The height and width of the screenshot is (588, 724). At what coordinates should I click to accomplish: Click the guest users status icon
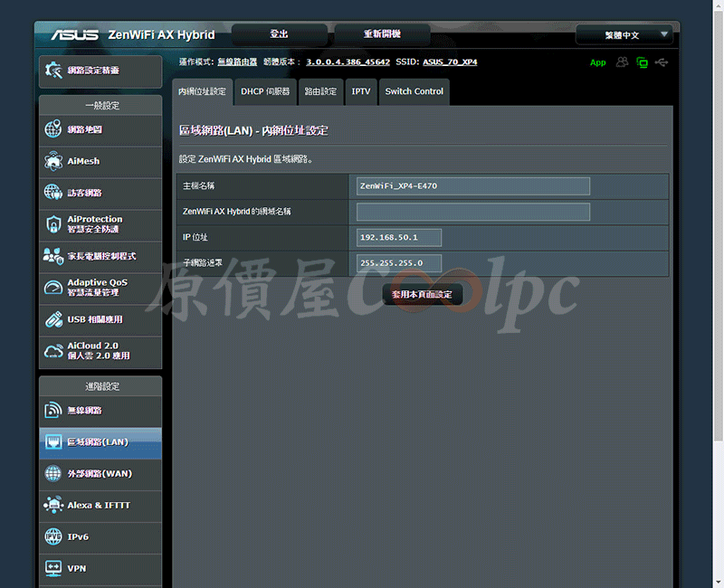622,62
